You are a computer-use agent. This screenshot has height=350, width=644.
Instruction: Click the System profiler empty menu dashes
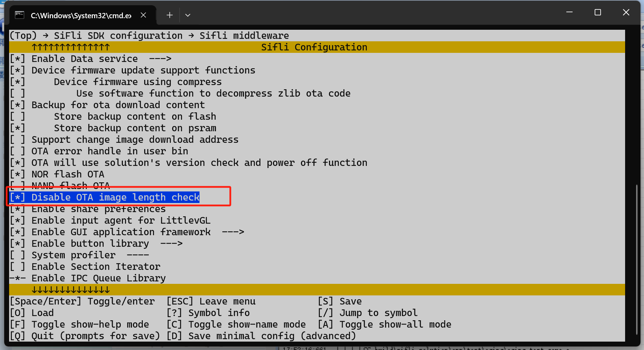click(x=138, y=255)
